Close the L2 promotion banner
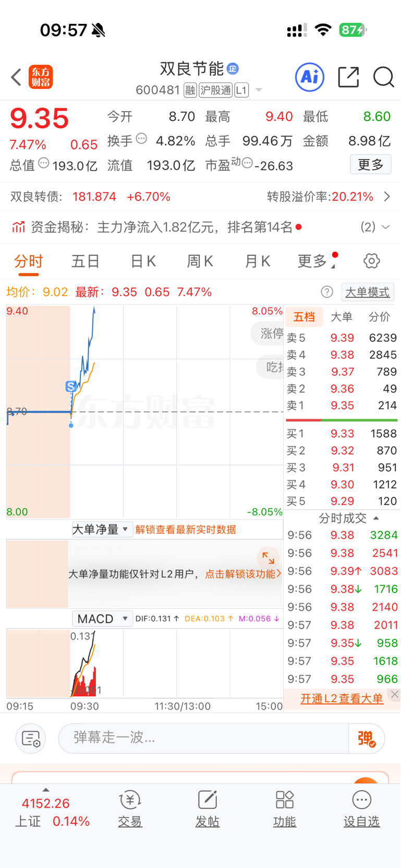Image resolution: width=401 pixels, height=868 pixels. (x=395, y=694)
